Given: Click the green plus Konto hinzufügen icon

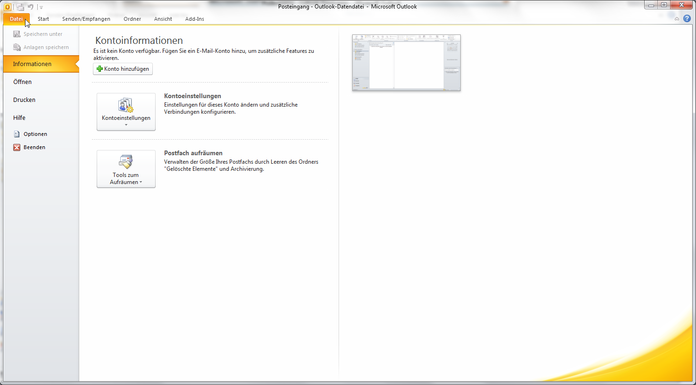Looking at the screenshot, I should pyautogui.click(x=99, y=69).
